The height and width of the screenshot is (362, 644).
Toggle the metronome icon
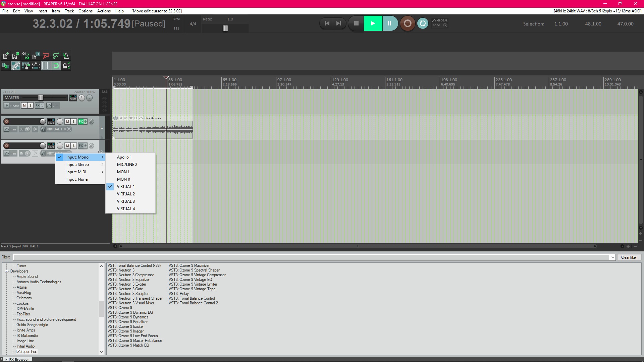pos(66,56)
